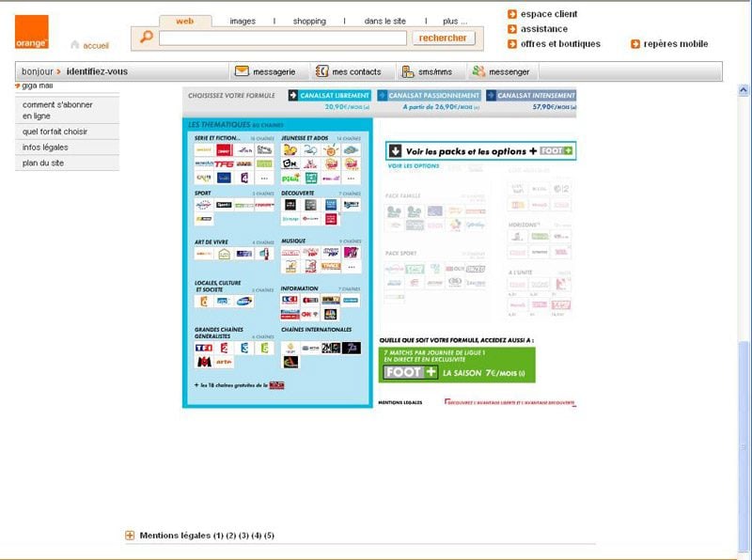Click the TF1 channel logo
The image size is (752, 560).
[x=204, y=348]
